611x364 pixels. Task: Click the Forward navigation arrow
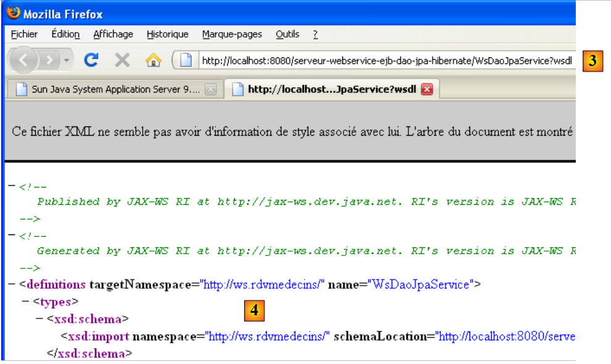pos(50,60)
